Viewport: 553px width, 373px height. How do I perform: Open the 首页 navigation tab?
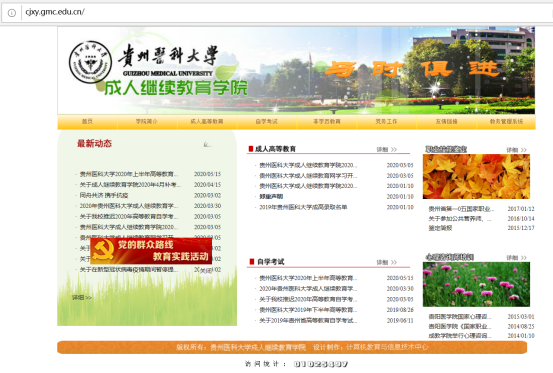point(87,122)
